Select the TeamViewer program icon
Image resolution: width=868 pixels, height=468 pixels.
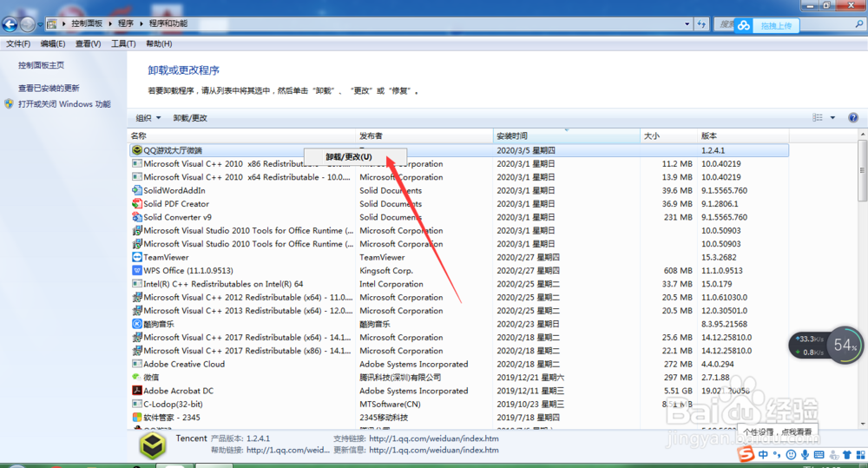click(137, 257)
